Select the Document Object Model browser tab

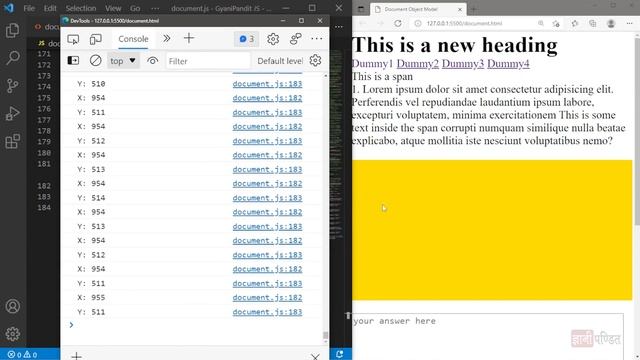418,9
